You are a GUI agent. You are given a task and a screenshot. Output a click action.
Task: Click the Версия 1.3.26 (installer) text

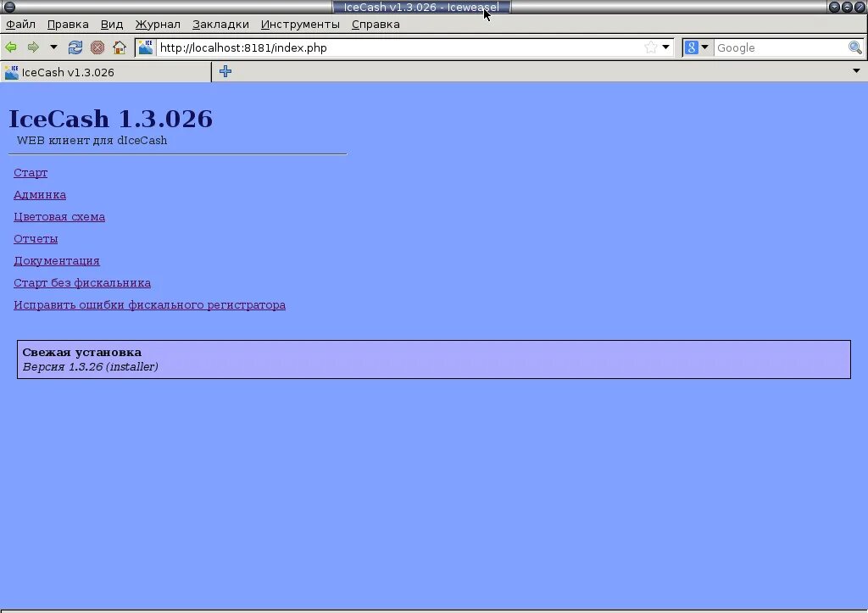[x=90, y=366]
